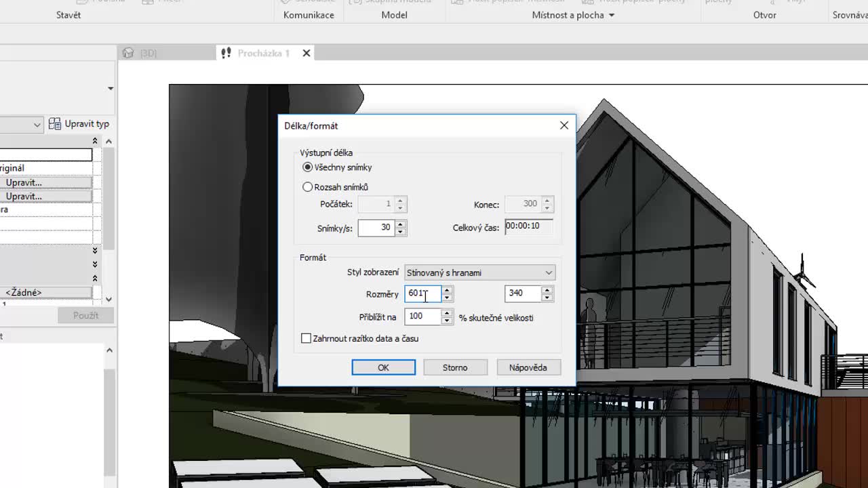Screen dimensions: 868x488
Task: Decrease Rozměry width with the down arrow
Action: 447,298
